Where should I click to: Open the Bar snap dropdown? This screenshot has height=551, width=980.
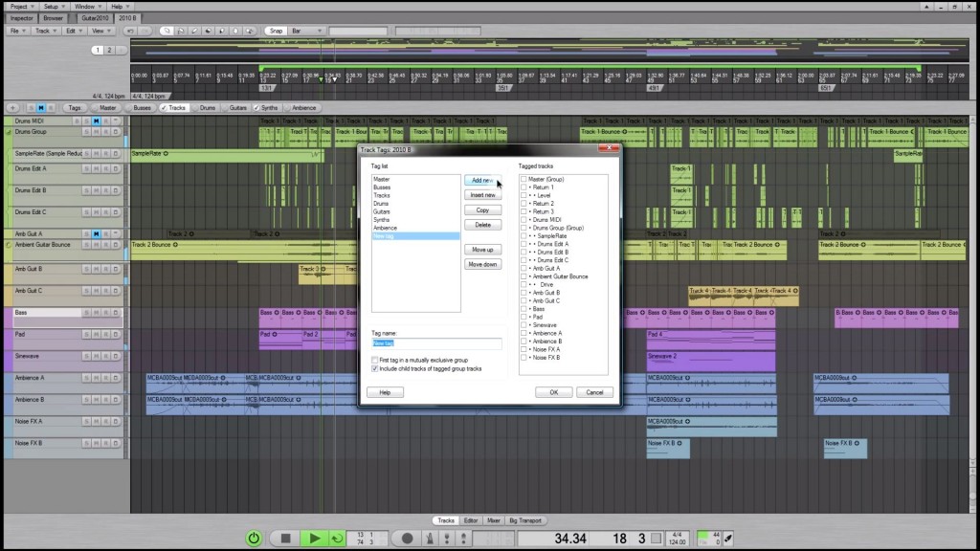click(x=307, y=31)
